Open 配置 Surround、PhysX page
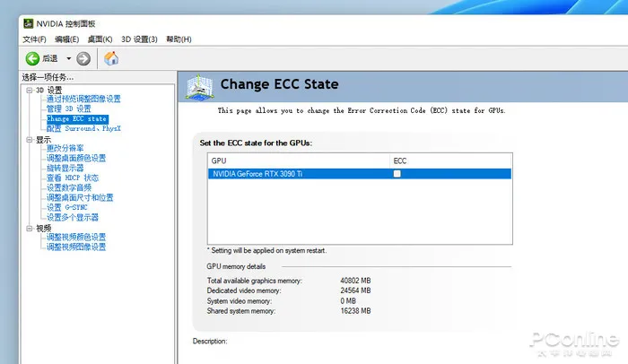 [x=83, y=129]
